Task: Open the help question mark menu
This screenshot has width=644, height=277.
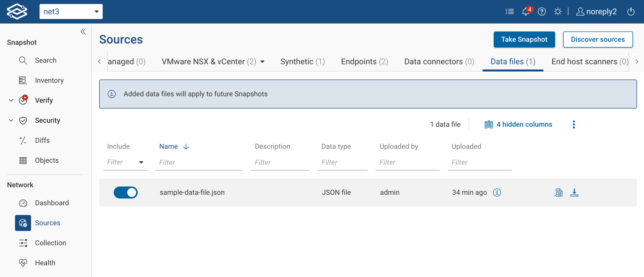Action: point(542,11)
